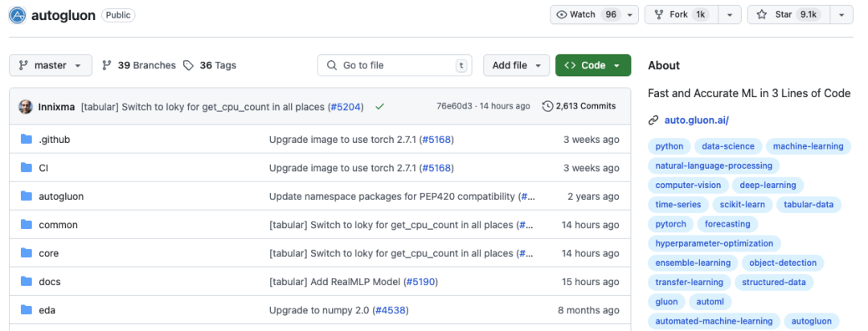Screen dimensions: 868x331
Task: Click the common folder icon
Action: (26, 224)
